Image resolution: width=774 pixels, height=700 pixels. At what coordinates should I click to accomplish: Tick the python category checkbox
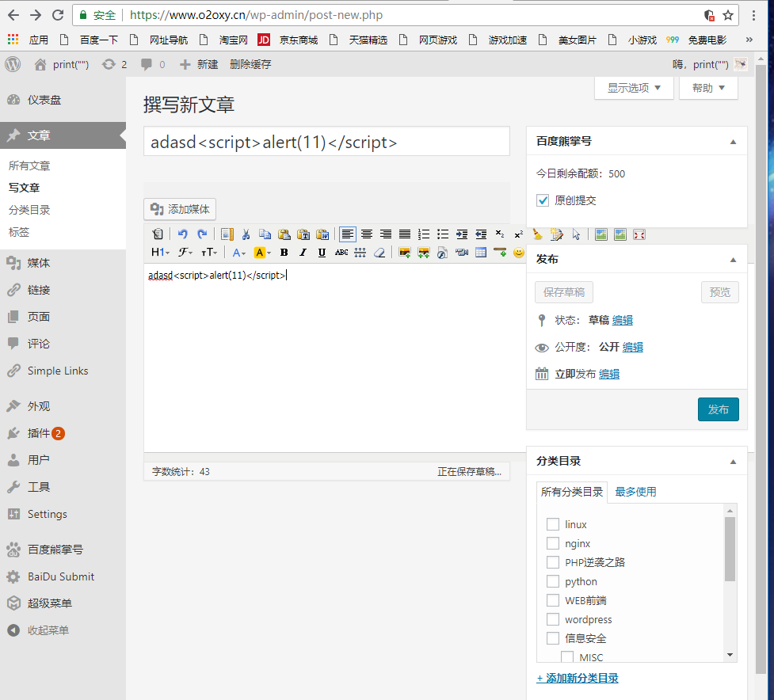pyautogui.click(x=553, y=581)
